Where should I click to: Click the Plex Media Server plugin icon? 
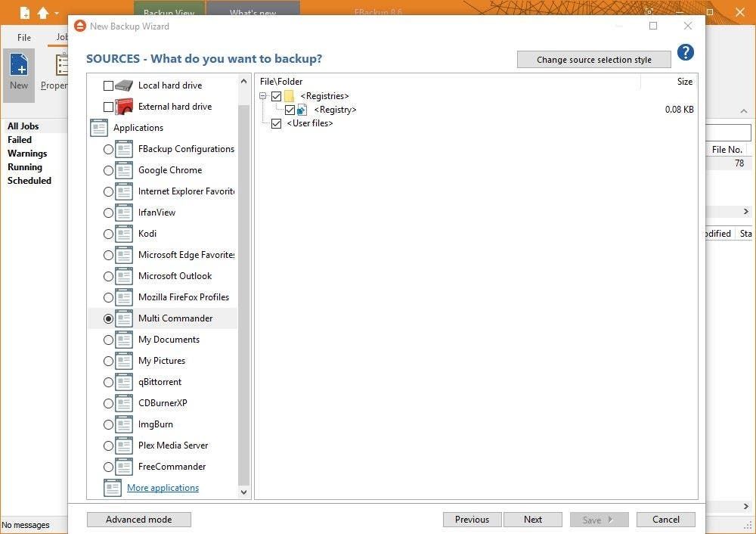pos(124,446)
